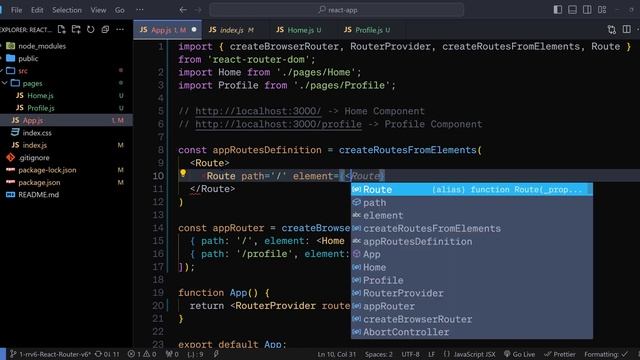The height and width of the screenshot is (360, 640).
Task: Open .gitignore in the file tree
Action: (x=34, y=158)
